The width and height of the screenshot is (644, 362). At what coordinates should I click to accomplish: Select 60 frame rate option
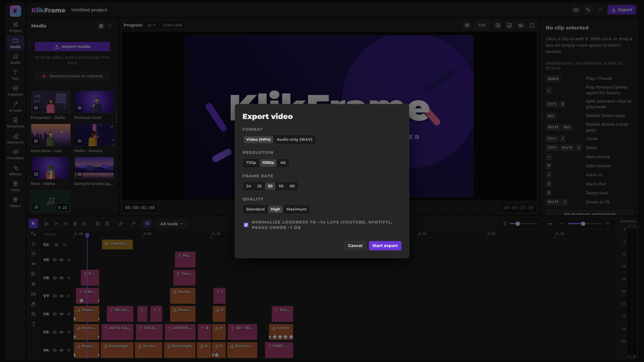point(292,186)
